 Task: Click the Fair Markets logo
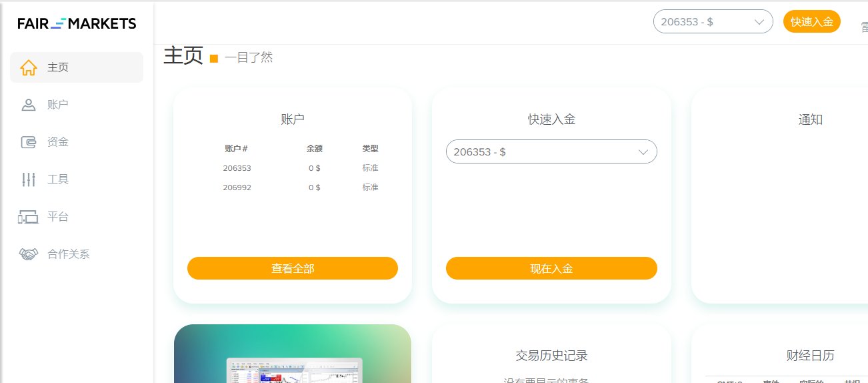click(77, 23)
